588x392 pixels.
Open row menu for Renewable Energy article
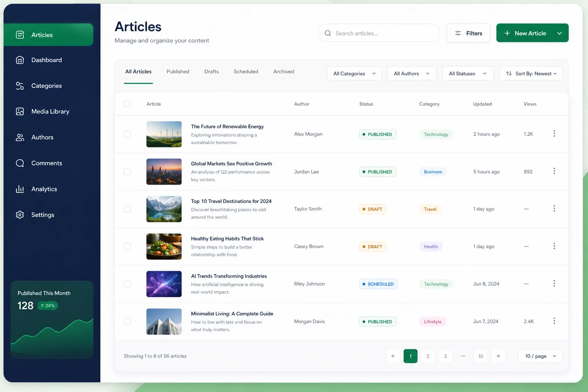554,134
